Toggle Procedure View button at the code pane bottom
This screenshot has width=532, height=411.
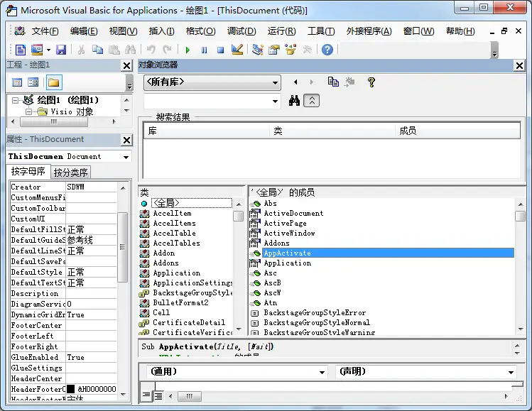[x=146, y=395]
